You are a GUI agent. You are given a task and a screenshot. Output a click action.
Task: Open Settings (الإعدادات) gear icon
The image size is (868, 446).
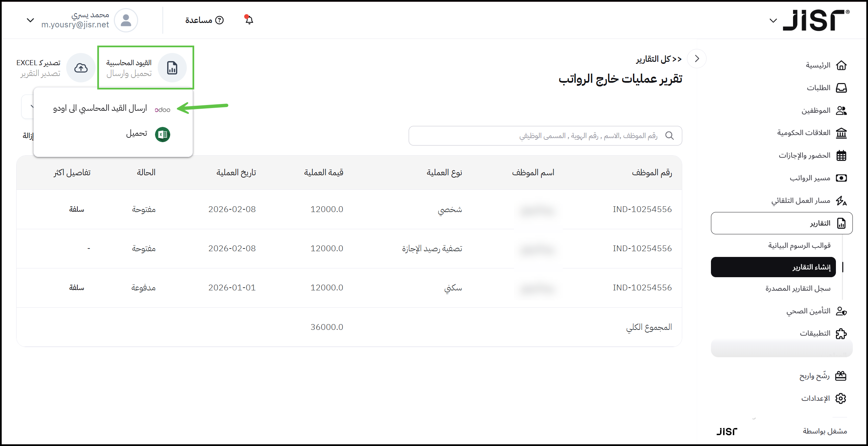tap(840, 398)
